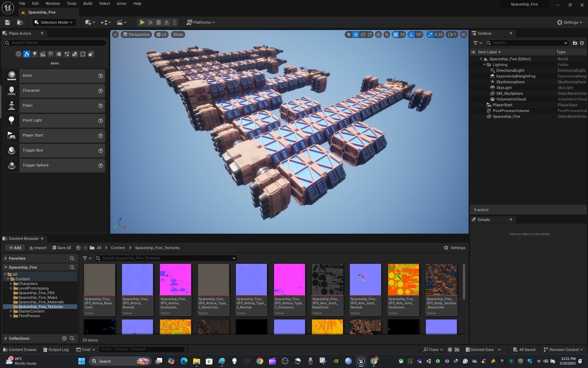Collapse Spaceship_Five (Editor) world in Outliner
This screenshot has height=368, width=588.
point(481,59)
